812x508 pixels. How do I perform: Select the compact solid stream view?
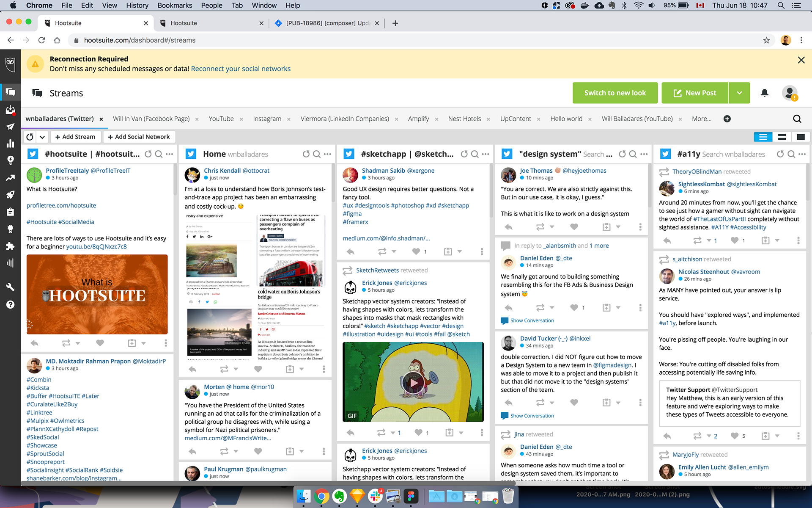point(801,137)
